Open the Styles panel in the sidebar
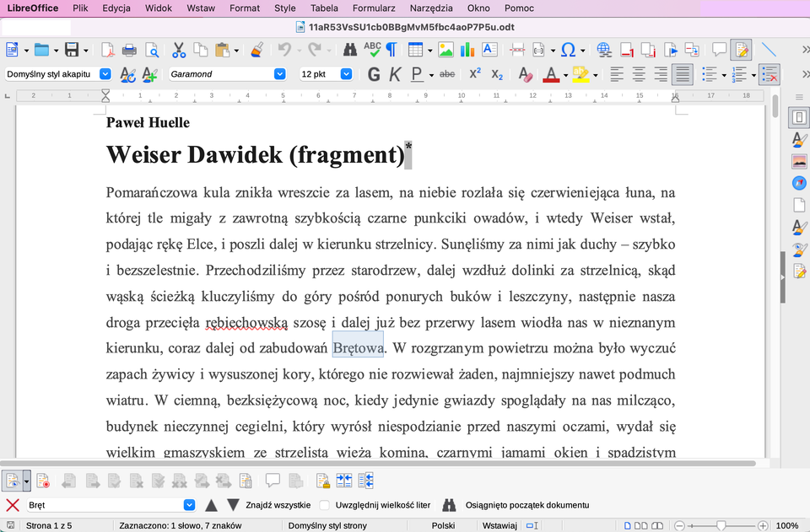 (798, 142)
